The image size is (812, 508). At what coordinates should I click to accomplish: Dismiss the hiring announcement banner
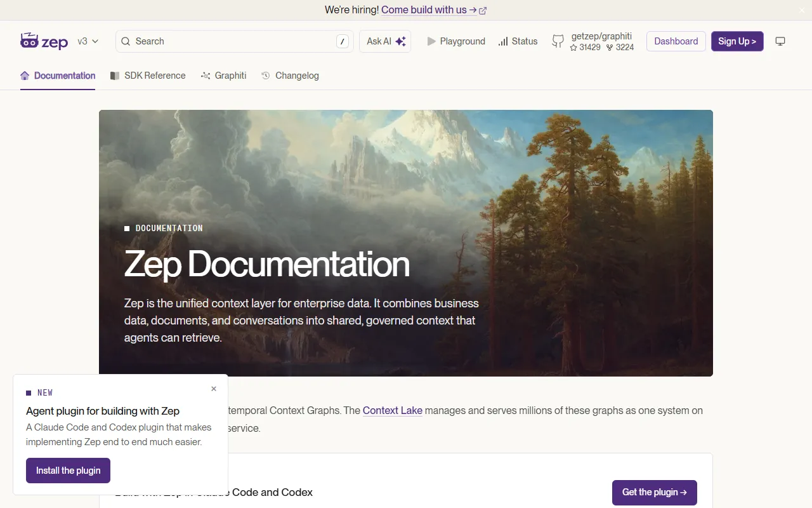802,10
